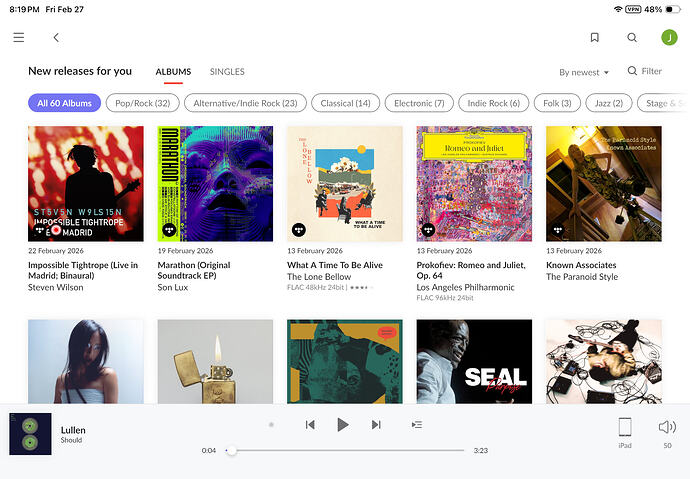Viewport: 690px width, 479px height.
Task: Toggle the Pop/Rock (32) genre filter
Action: click(x=143, y=103)
